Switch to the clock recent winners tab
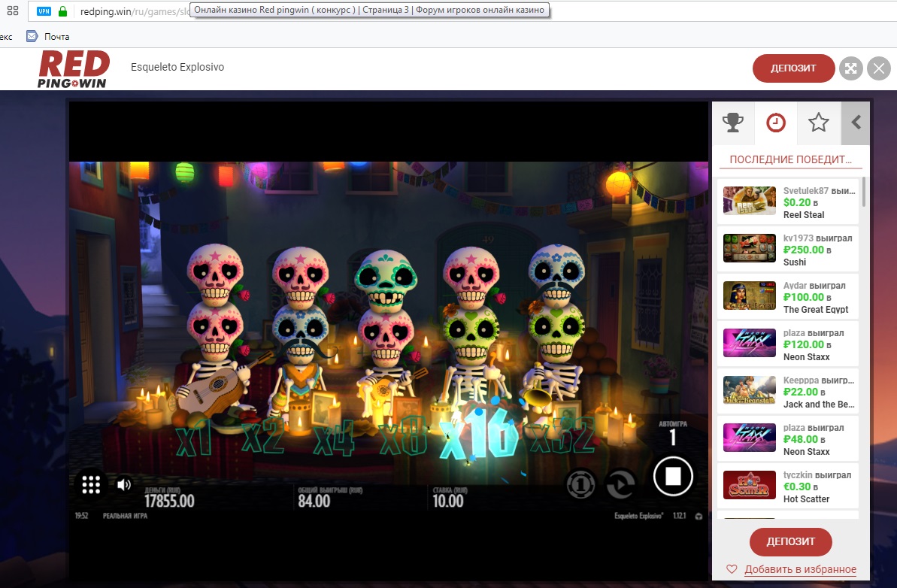 [776, 123]
